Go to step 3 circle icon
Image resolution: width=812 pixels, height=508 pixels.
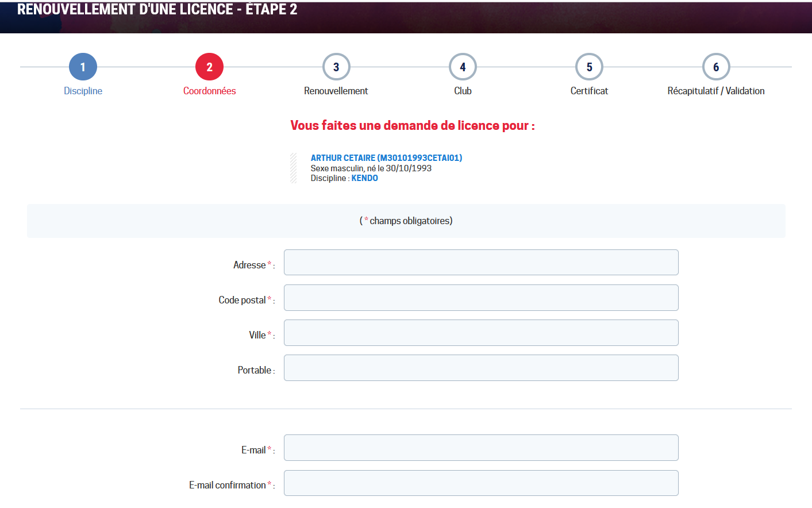pyautogui.click(x=336, y=67)
